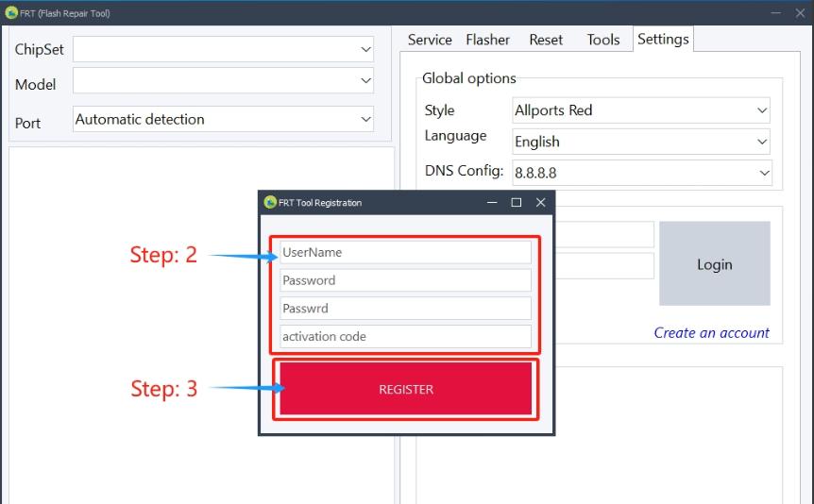Click the Login button

714,263
